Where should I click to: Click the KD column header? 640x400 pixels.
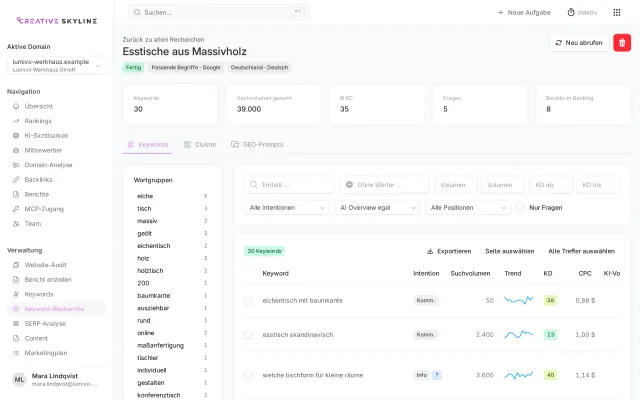(548, 273)
